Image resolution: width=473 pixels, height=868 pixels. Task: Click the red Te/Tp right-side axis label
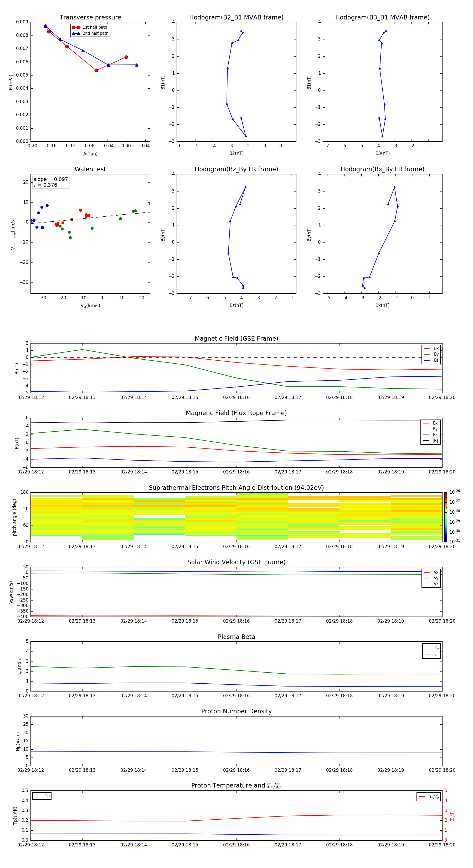click(x=453, y=815)
